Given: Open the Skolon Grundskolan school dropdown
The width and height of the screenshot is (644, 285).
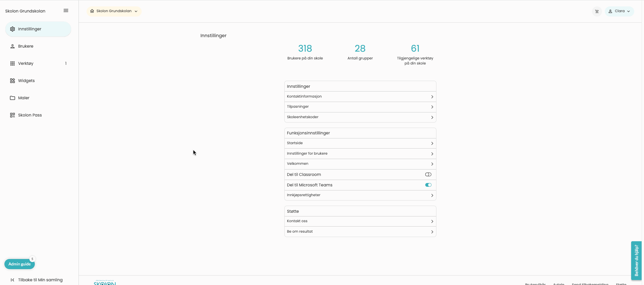Looking at the screenshot, I should point(114,11).
